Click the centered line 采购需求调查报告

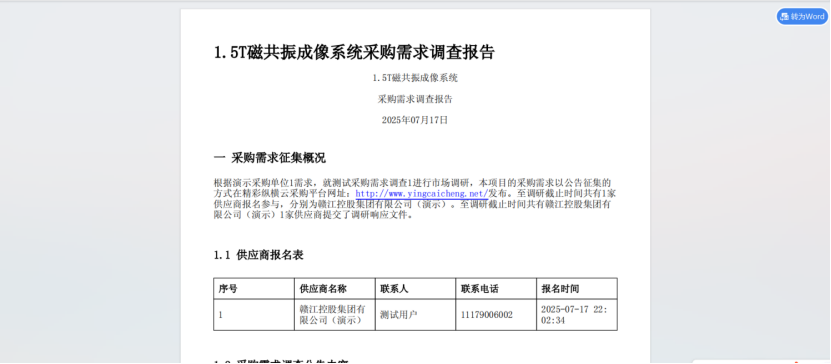click(415, 99)
